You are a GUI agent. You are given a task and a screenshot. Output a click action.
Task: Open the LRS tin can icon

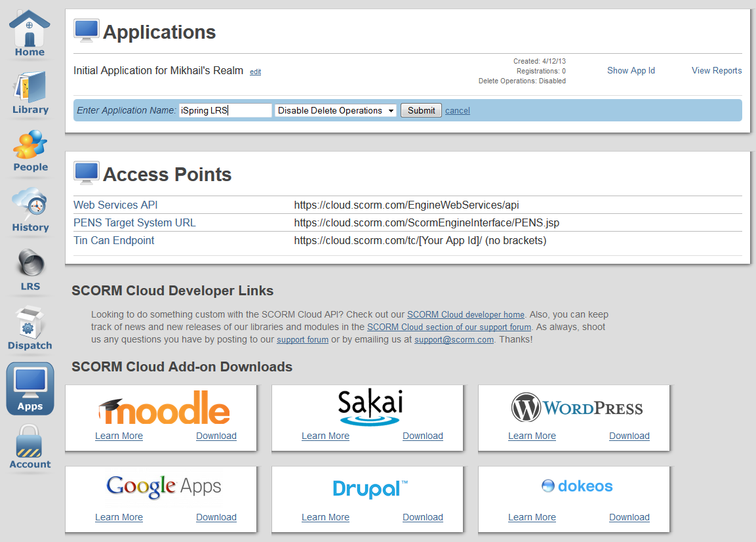point(30,270)
